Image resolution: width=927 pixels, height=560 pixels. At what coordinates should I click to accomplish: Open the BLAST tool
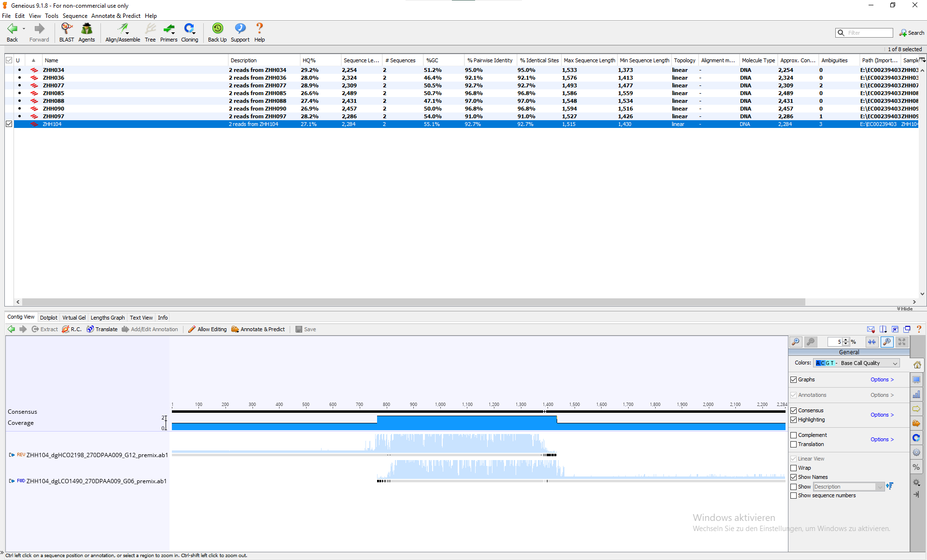tap(67, 33)
